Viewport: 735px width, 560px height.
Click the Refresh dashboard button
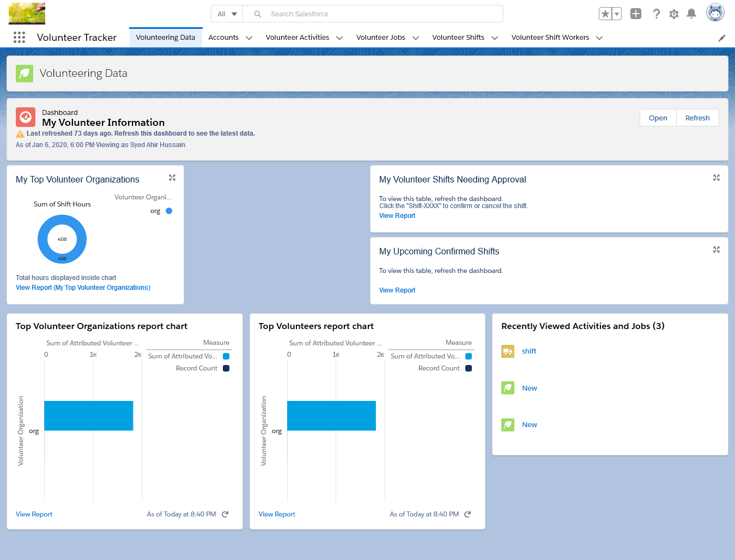coord(697,118)
